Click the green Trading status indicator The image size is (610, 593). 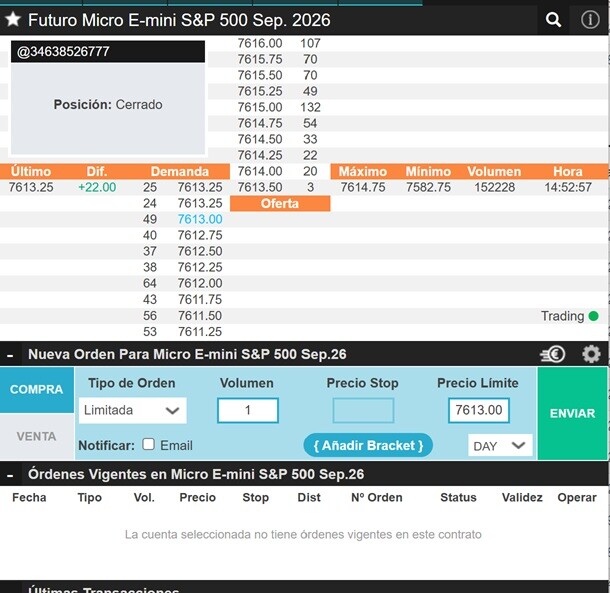[x=594, y=316]
